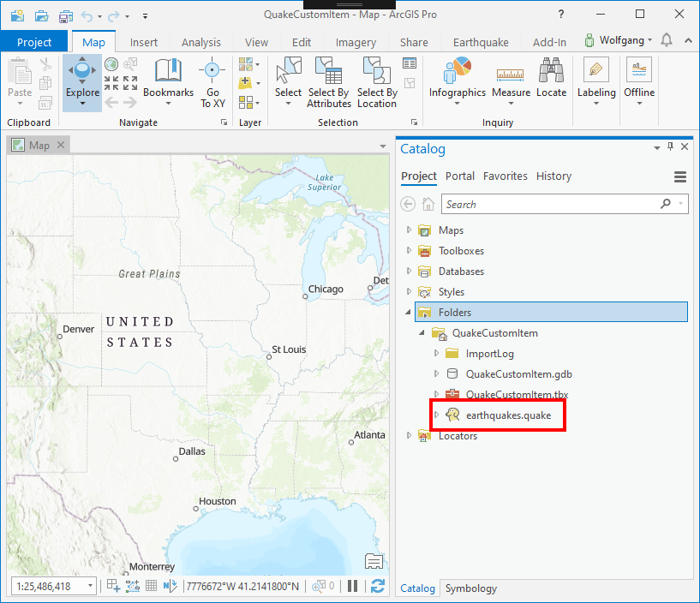Toggle the north constraint icon in status bar
This screenshot has width=700, height=603.
171,586
